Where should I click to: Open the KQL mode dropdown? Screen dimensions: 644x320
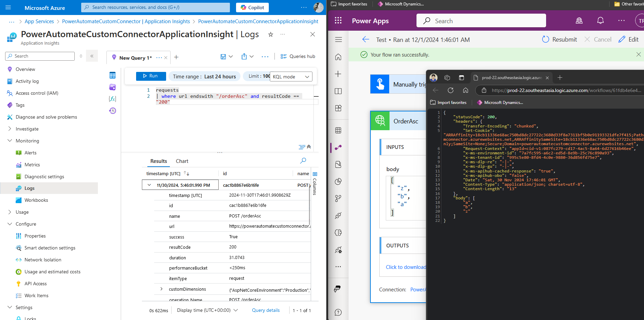point(291,77)
